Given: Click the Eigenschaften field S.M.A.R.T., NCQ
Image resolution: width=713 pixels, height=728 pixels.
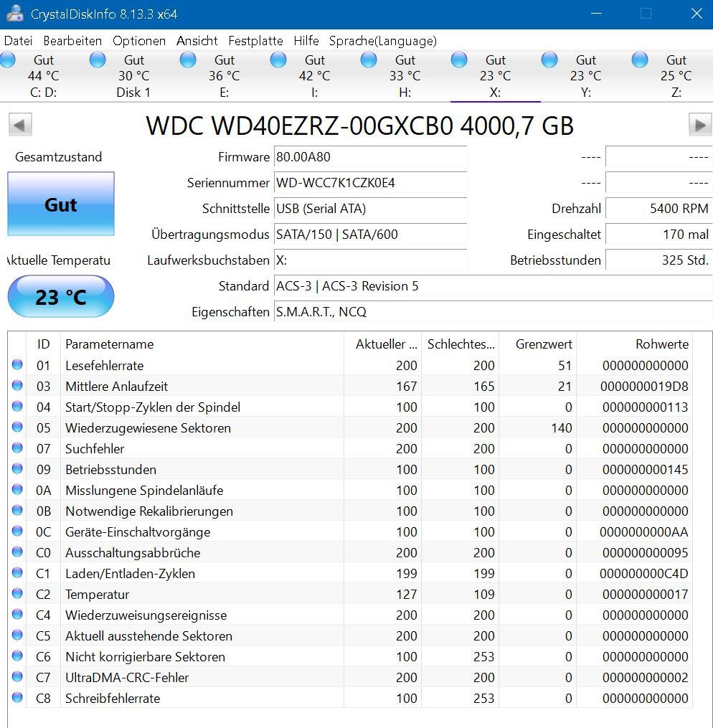Looking at the screenshot, I should (493, 312).
